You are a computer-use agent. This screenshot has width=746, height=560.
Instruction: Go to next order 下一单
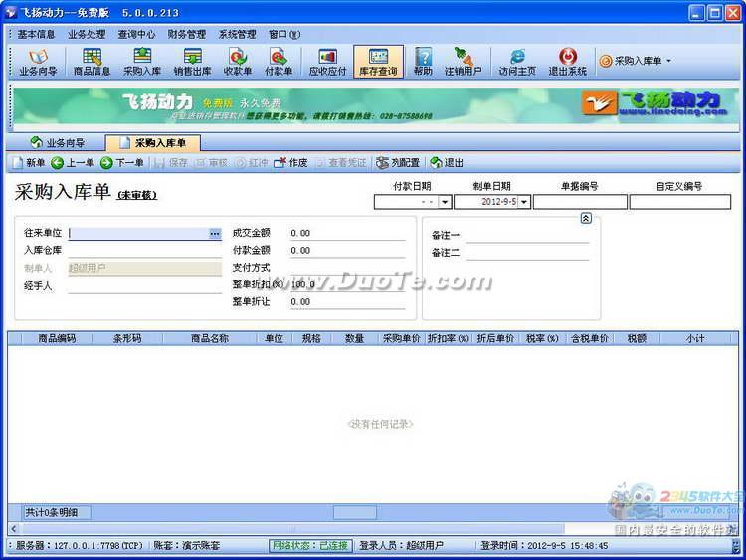pos(122,163)
